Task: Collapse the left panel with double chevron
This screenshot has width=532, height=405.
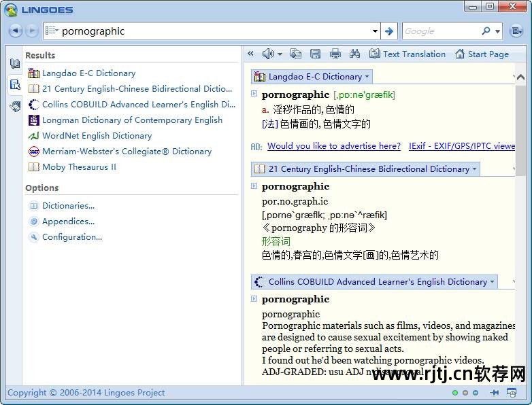Action: 251,54
